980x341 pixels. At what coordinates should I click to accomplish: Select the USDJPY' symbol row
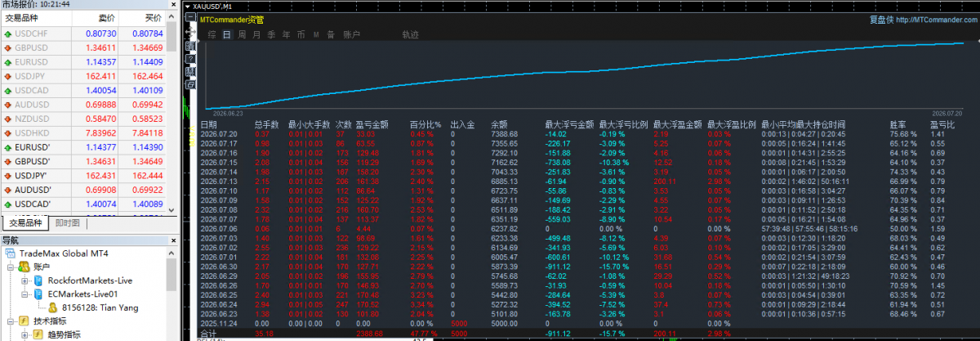click(82, 176)
